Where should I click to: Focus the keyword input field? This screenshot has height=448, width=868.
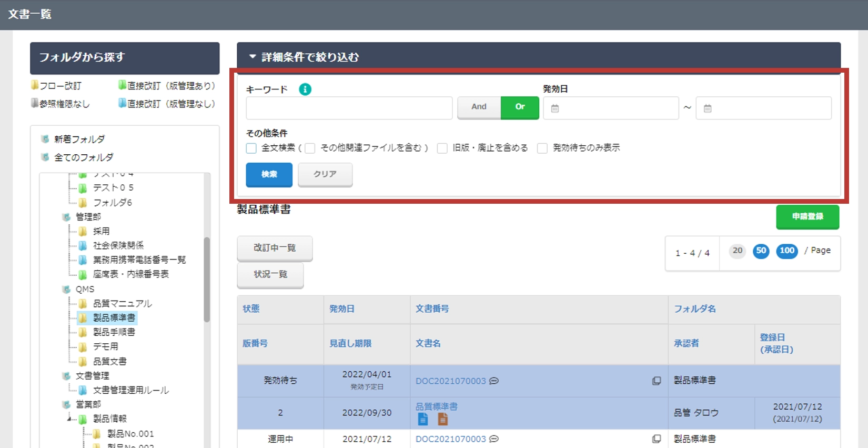pos(349,108)
